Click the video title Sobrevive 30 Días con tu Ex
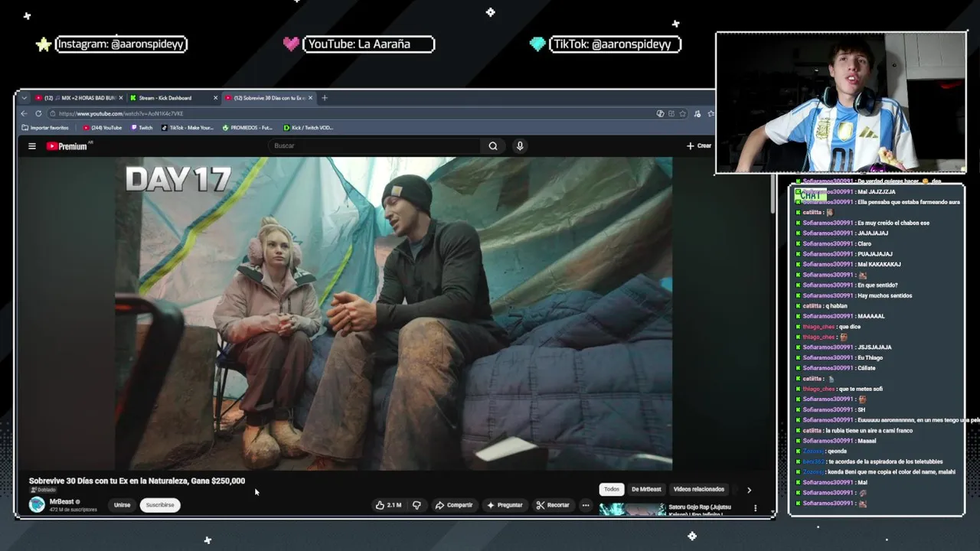 [x=137, y=481]
